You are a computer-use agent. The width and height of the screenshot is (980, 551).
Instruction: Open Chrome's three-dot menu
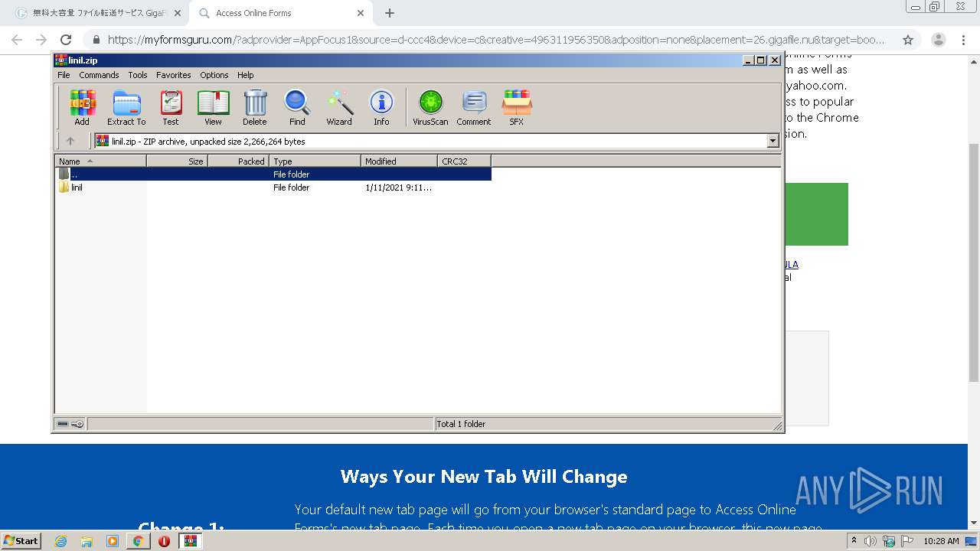coord(963,40)
